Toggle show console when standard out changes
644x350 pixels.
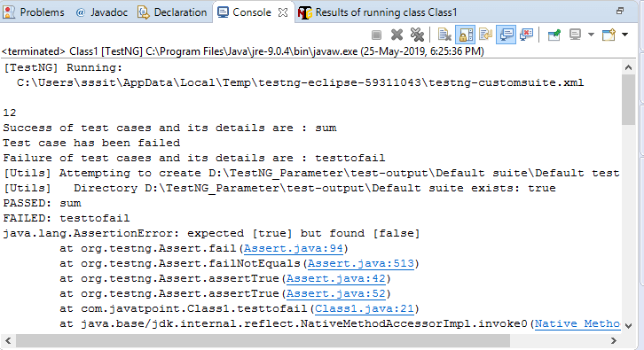click(506, 35)
